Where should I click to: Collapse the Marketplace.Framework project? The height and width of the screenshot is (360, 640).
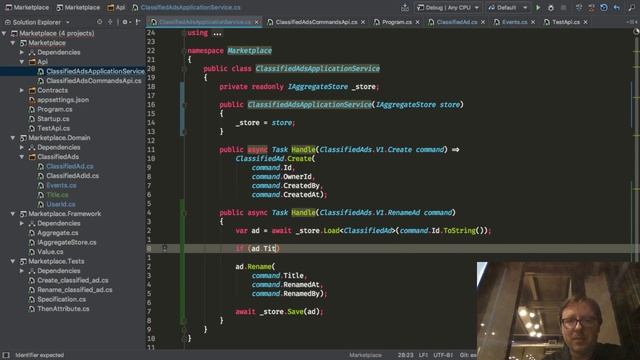tap(13, 213)
